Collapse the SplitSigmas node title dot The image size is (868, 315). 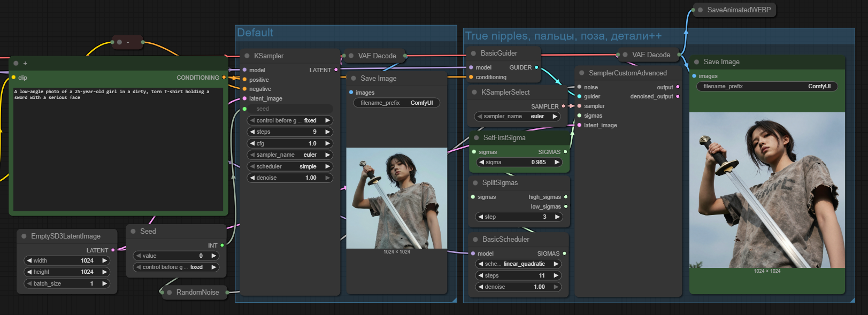[x=475, y=183]
